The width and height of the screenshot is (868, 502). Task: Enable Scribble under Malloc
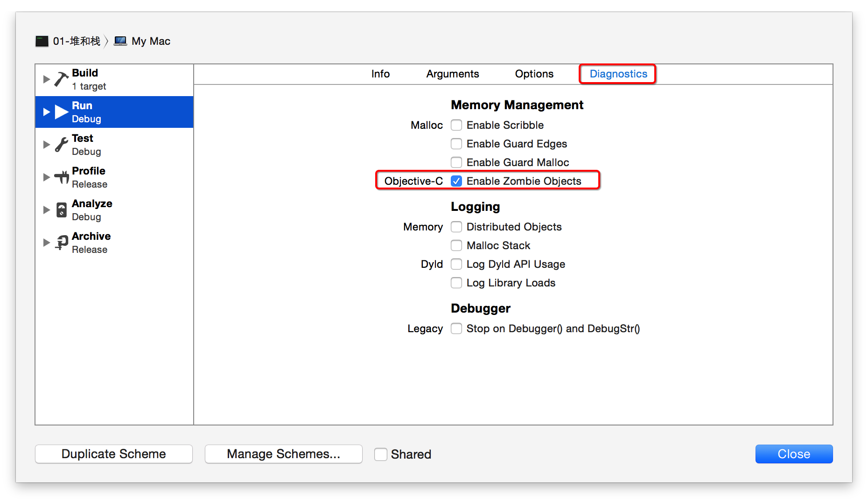(x=456, y=125)
